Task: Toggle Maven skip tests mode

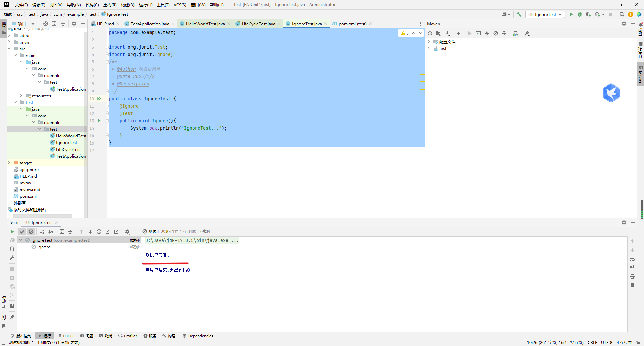Action: point(496,33)
